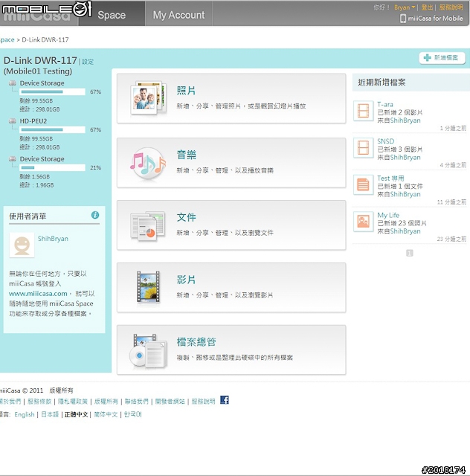Open the miiiCasa for Mobile link
The height and width of the screenshot is (476, 470).
point(435,19)
